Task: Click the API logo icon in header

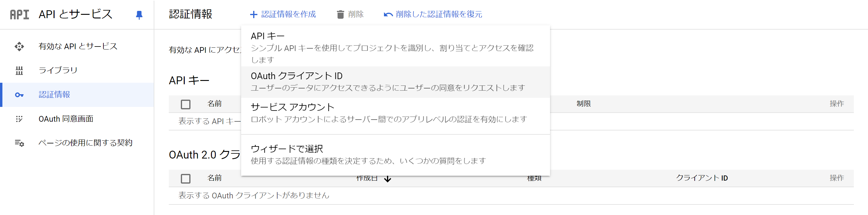Action: pyautogui.click(x=19, y=14)
